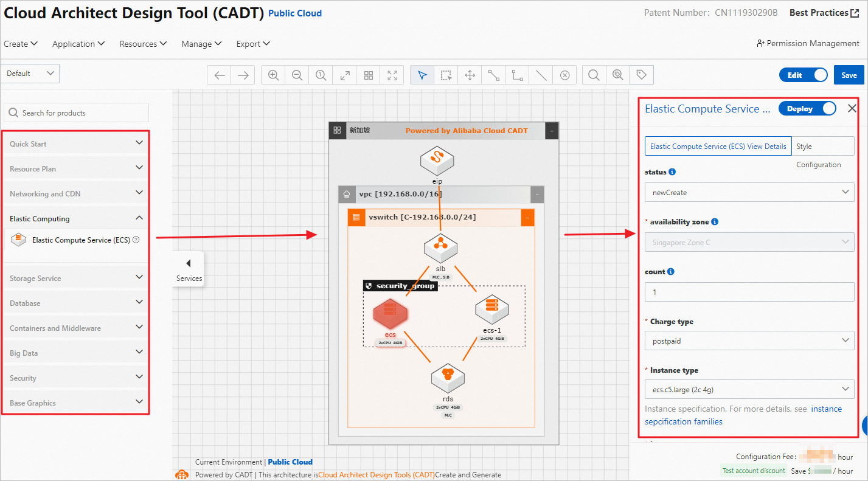Click the count input field
The height and width of the screenshot is (481, 868).
749,292
